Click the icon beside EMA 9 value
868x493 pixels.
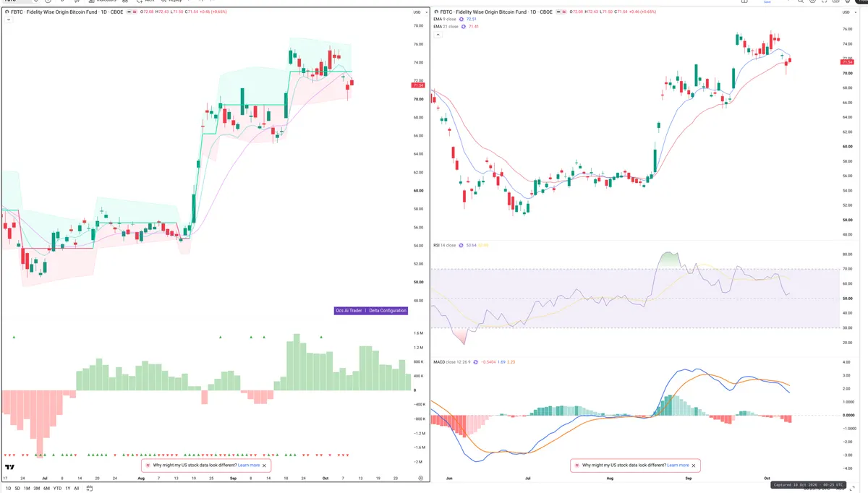tap(463, 20)
